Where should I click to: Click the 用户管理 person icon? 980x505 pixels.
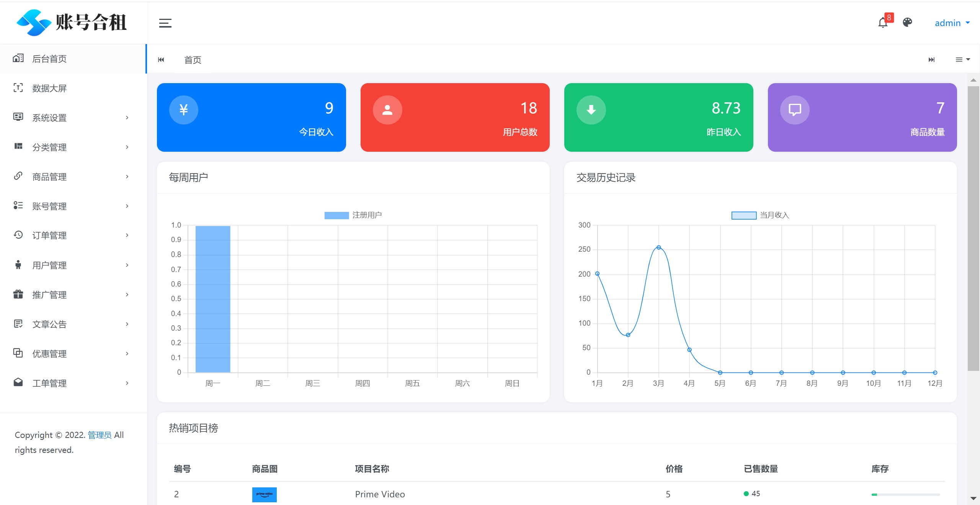tap(18, 265)
